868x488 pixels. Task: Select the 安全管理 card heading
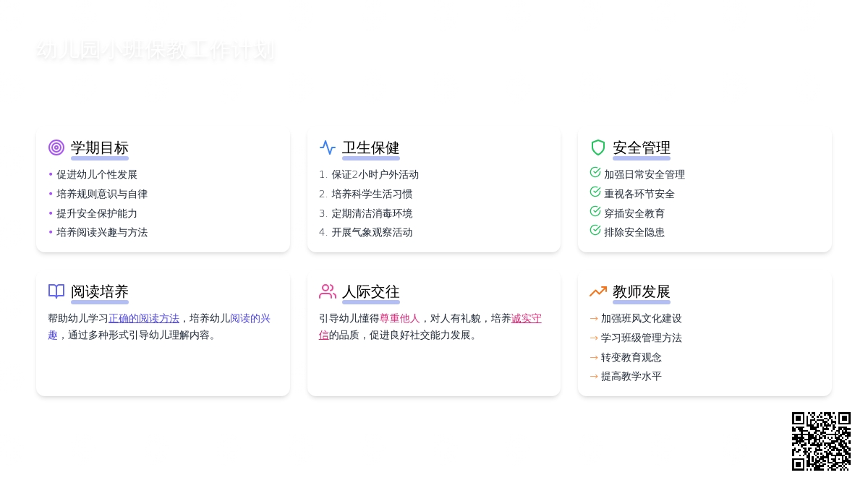click(642, 148)
